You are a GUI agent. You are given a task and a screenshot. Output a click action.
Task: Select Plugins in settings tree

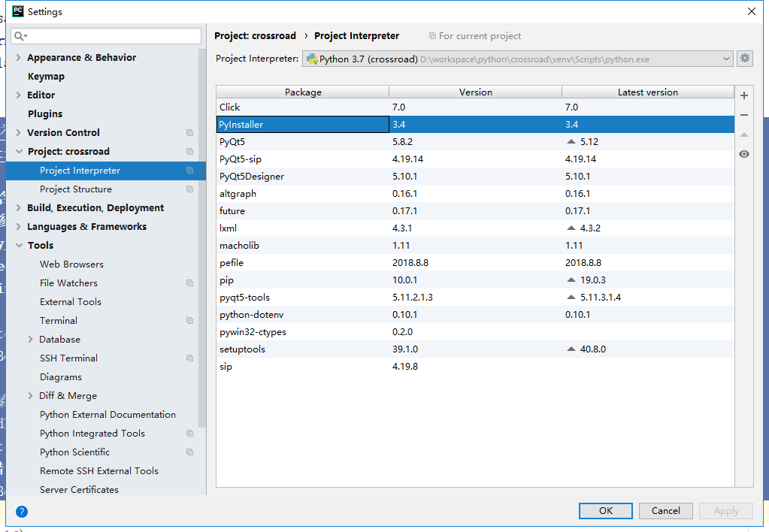[x=45, y=113]
